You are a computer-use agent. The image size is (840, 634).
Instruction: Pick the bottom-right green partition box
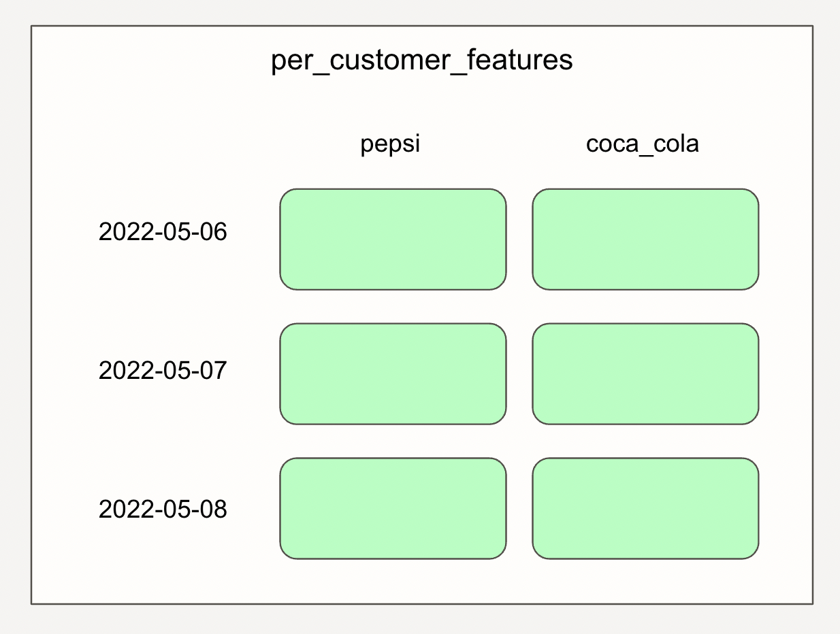click(645, 509)
